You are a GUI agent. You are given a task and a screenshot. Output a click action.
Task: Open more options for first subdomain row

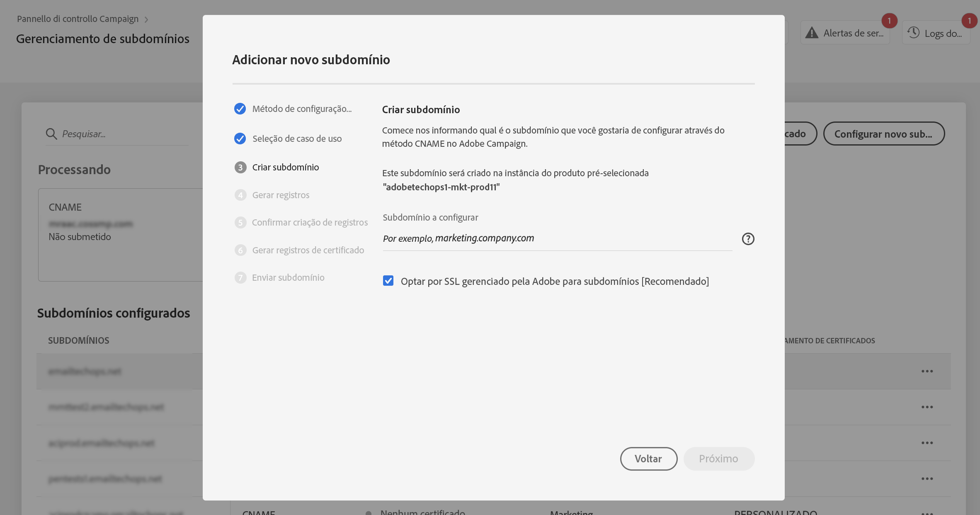927,371
